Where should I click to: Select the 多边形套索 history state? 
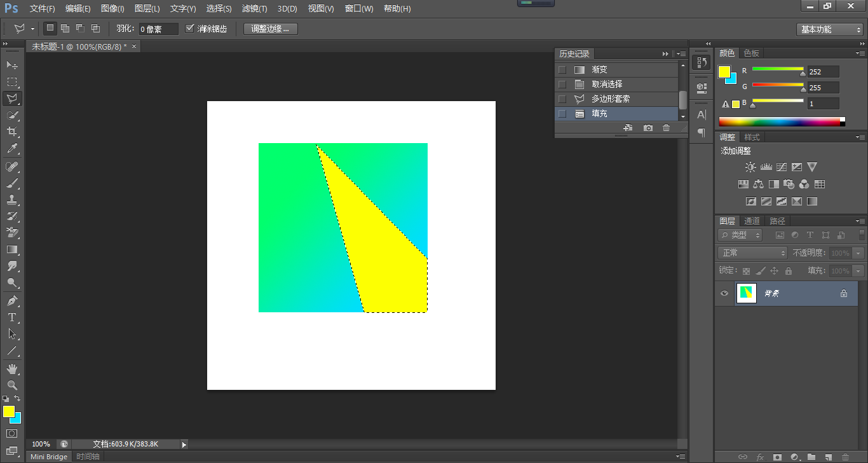(611, 99)
